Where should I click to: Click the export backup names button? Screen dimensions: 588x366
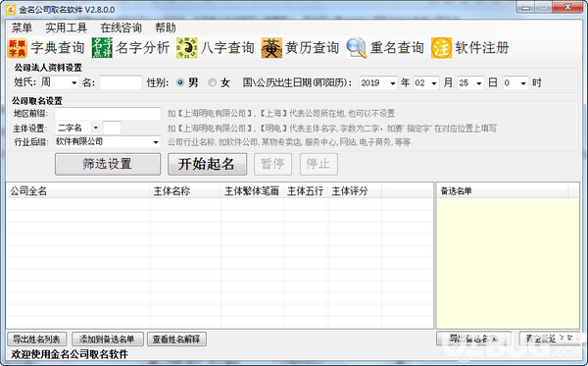click(x=473, y=339)
